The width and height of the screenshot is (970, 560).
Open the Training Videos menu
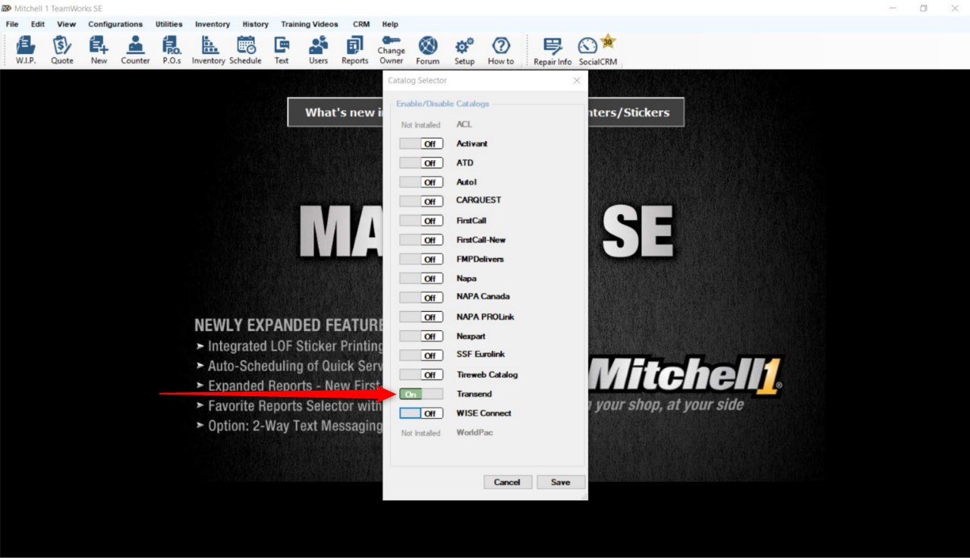[310, 24]
